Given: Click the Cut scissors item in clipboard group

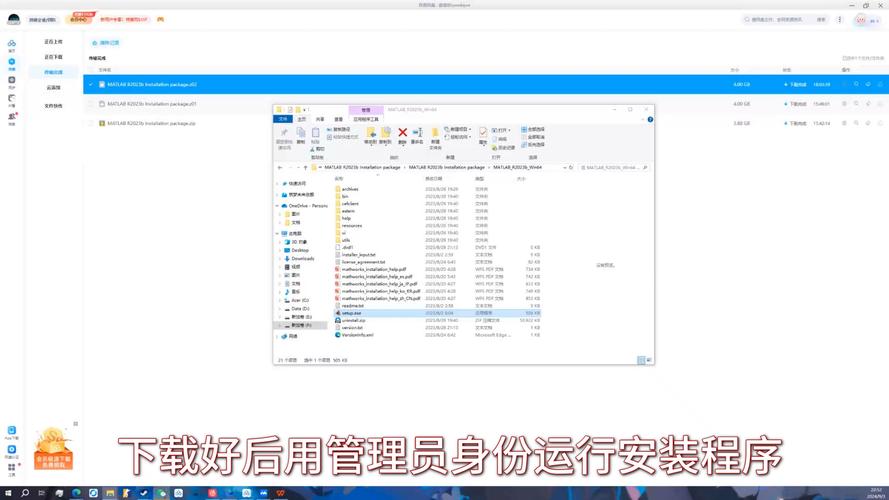Looking at the screenshot, I should tap(316, 149).
